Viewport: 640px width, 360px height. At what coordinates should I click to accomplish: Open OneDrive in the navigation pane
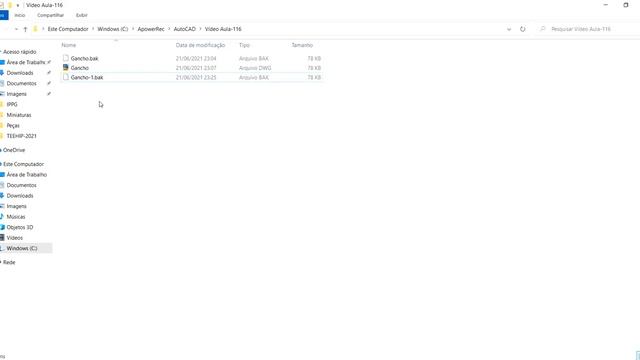click(14, 150)
